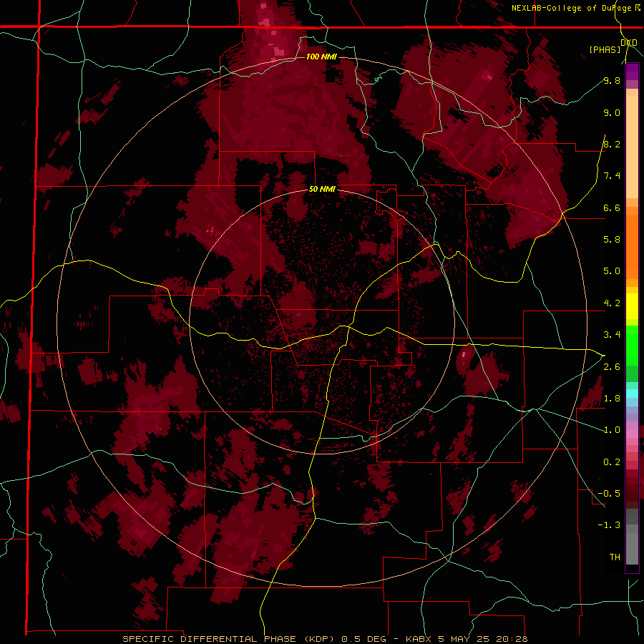The width and height of the screenshot is (644, 644).
Task: Pick the yellow band on the color bar
Action: pos(632,306)
